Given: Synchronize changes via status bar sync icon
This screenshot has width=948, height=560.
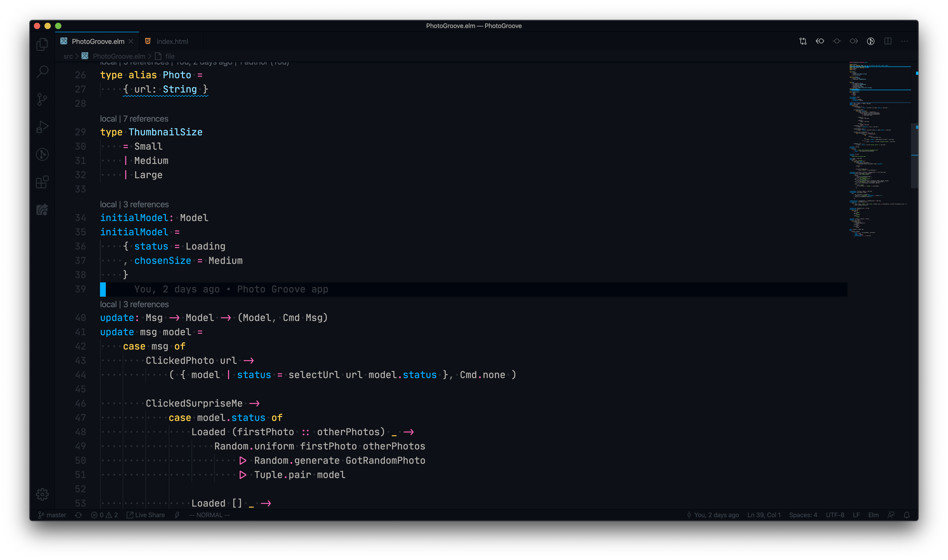Looking at the screenshot, I should (x=79, y=515).
